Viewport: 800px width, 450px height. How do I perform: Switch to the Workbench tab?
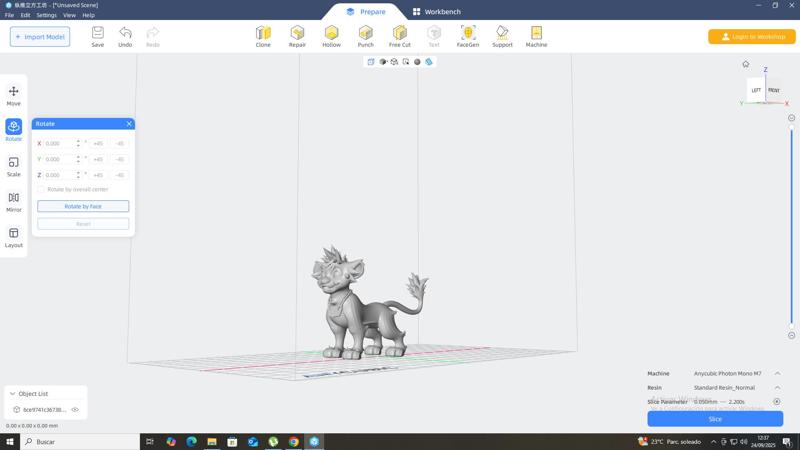pyautogui.click(x=437, y=12)
